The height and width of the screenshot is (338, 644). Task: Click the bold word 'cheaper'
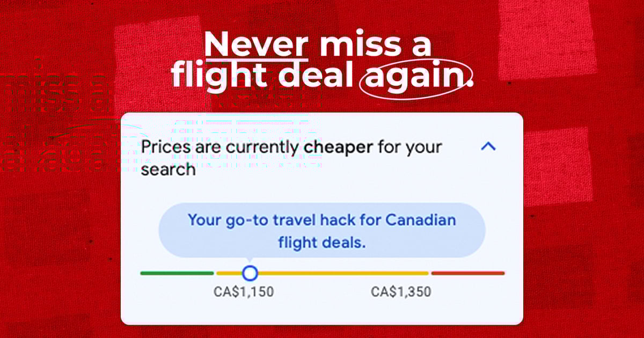338,147
